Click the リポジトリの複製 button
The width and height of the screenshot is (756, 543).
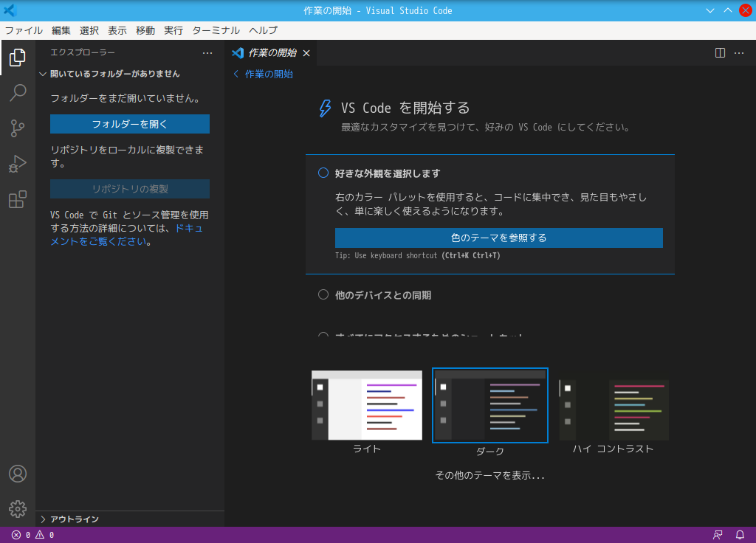(130, 189)
